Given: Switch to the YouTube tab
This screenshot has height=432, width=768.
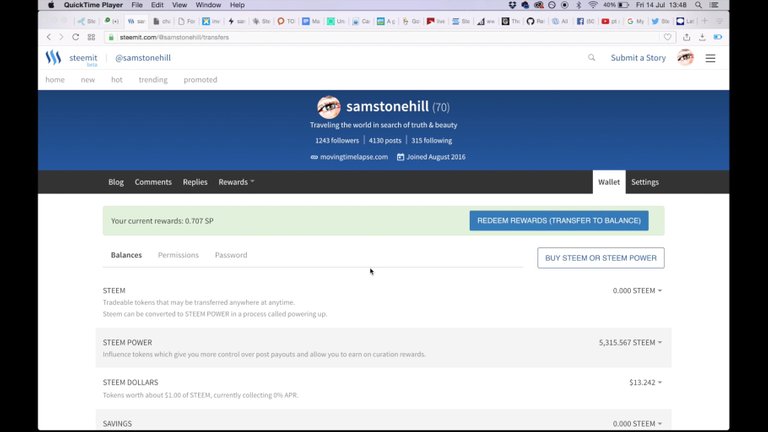Looking at the screenshot, I should [x=610, y=21].
